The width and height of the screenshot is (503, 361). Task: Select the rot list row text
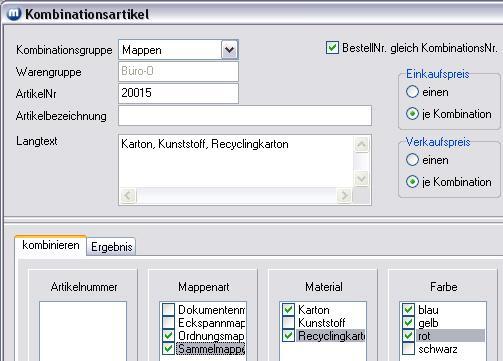tap(424, 336)
